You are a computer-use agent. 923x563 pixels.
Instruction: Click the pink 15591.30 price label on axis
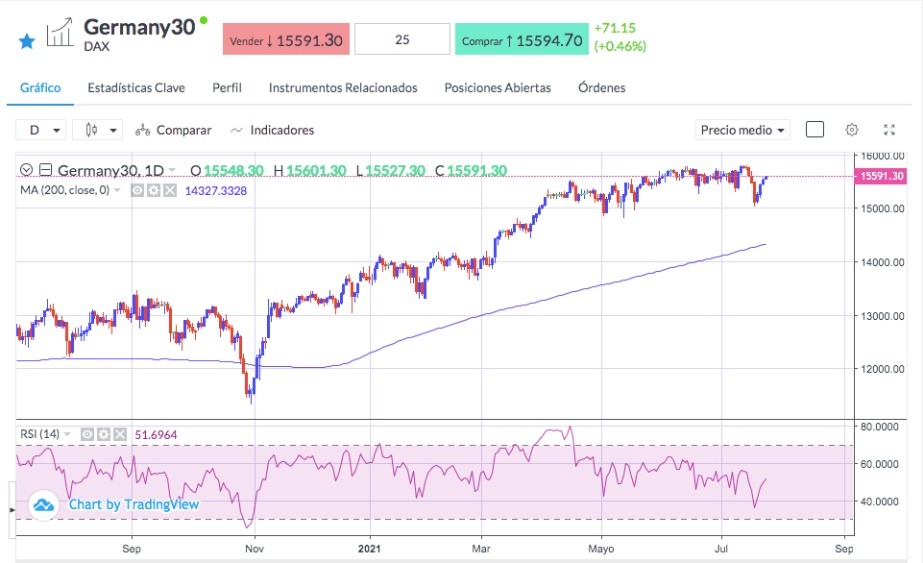click(881, 176)
